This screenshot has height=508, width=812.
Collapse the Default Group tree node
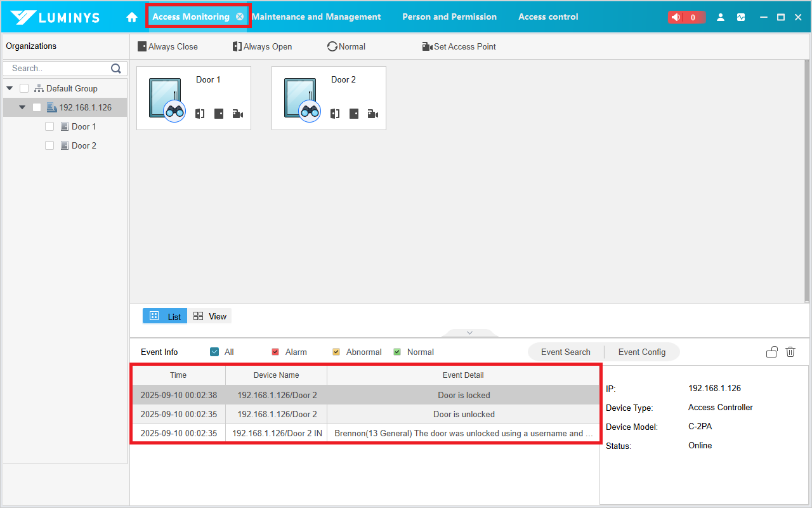coord(10,88)
